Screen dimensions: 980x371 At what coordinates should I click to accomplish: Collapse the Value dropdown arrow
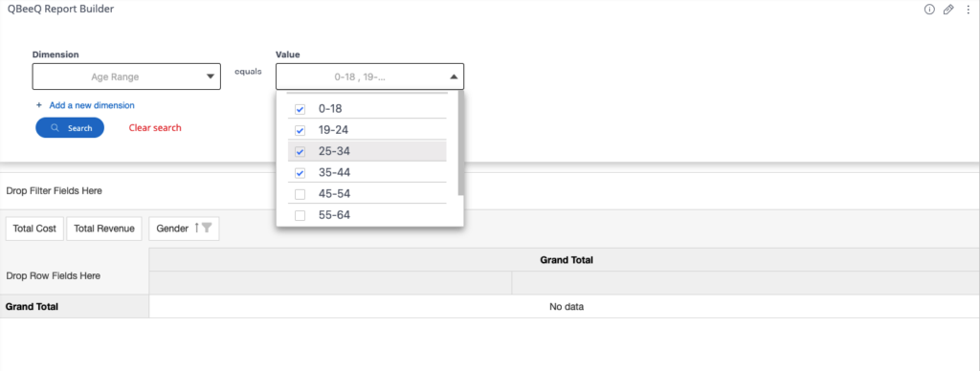click(x=453, y=76)
